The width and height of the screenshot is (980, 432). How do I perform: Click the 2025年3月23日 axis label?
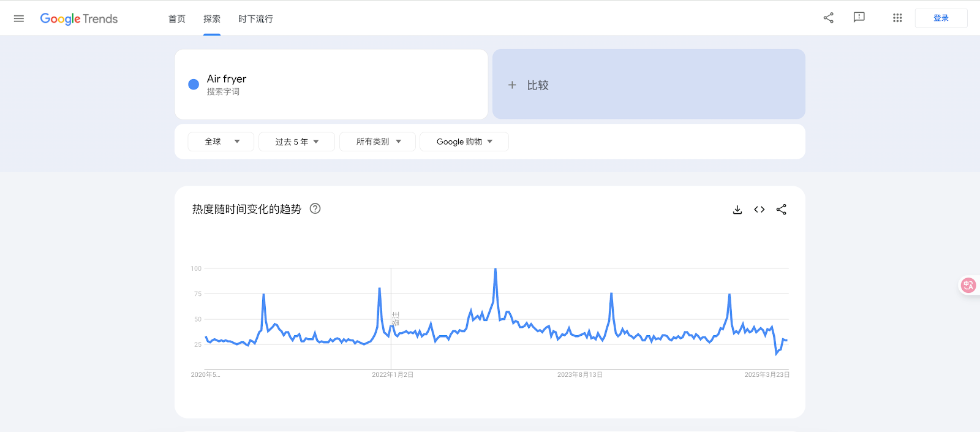pyautogui.click(x=767, y=374)
